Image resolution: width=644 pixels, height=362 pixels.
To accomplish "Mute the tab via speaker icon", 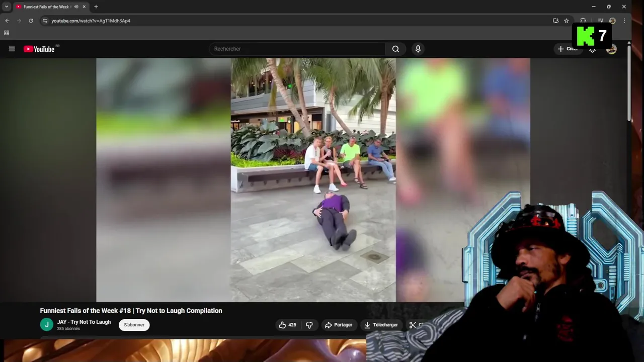I will coord(76,7).
